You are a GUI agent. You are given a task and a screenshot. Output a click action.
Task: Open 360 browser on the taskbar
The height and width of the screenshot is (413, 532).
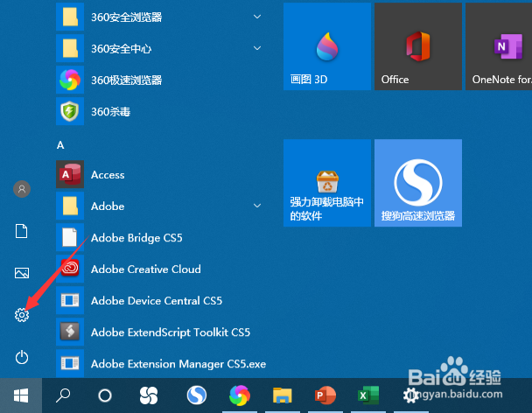pyautogui.click(x=240, y=395)
